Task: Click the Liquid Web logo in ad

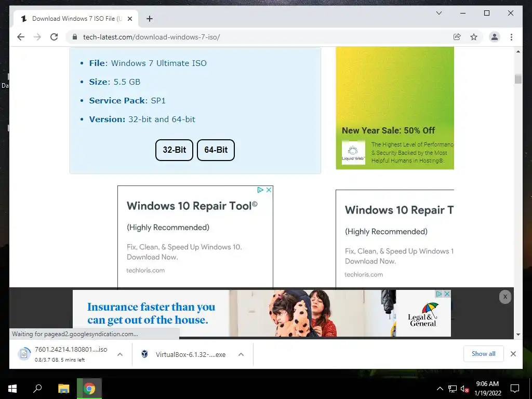Action: pyautogui.click(x=353, y=152)
